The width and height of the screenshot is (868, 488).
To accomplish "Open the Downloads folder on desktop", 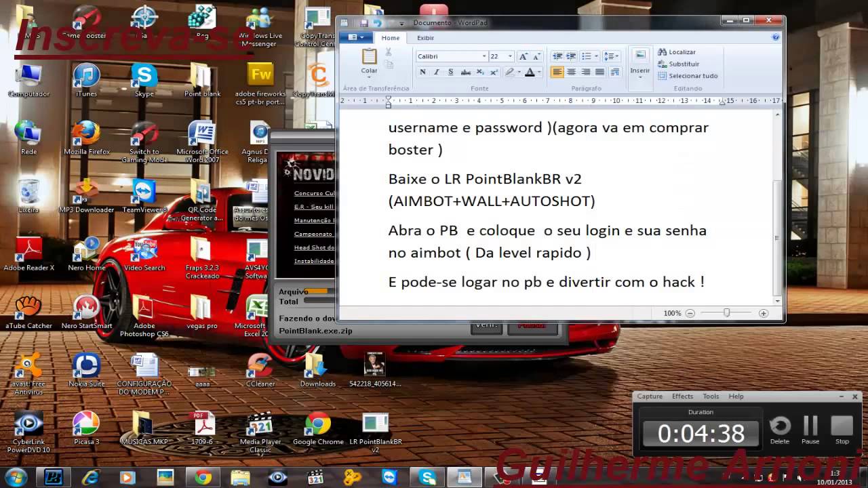I will (x=318, y=370).
